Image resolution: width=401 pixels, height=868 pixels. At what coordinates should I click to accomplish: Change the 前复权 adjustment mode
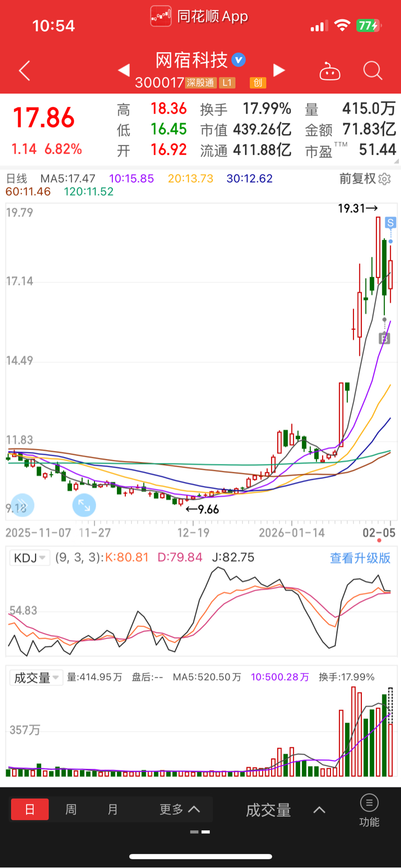tap(358, 179)
